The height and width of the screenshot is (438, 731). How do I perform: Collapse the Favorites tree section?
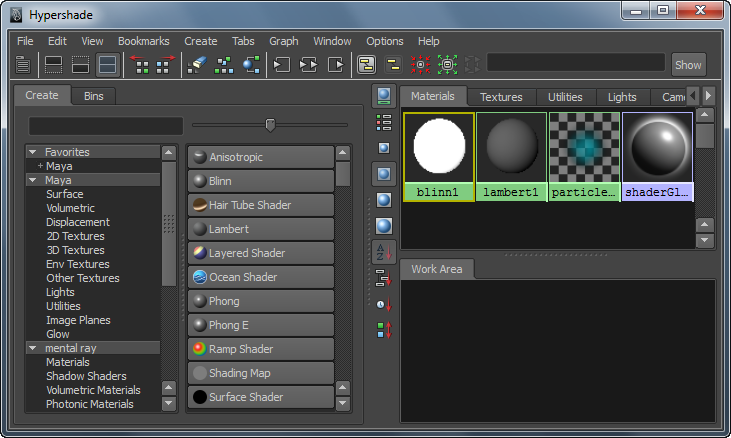click(33, 152)
